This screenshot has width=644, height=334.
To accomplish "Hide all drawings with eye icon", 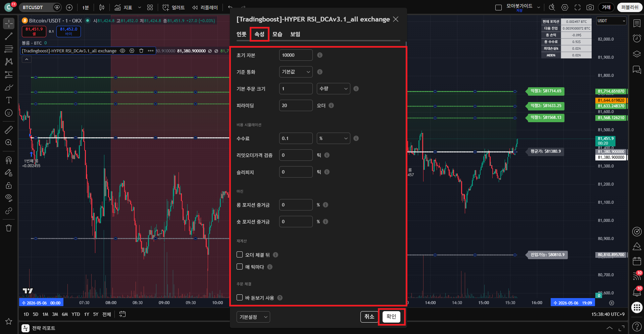I will point(9,198).
